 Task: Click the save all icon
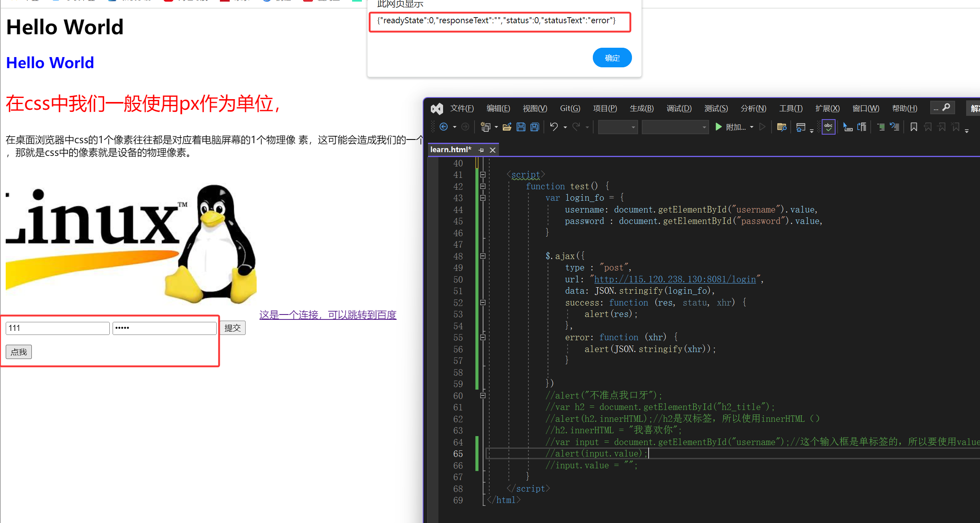[x=535, y=127]
